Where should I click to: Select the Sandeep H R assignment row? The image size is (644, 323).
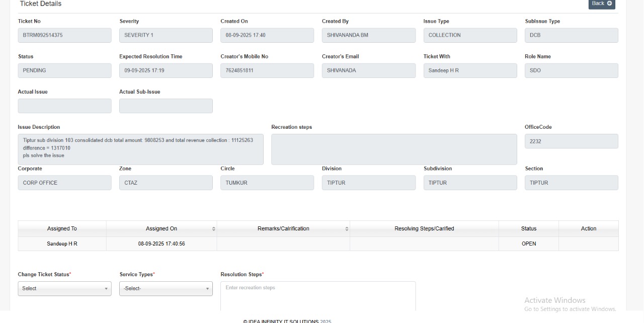(62, 244)
